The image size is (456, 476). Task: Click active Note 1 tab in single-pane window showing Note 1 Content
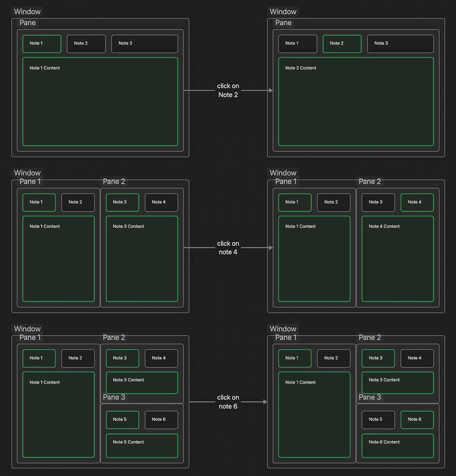pos(42,44)
